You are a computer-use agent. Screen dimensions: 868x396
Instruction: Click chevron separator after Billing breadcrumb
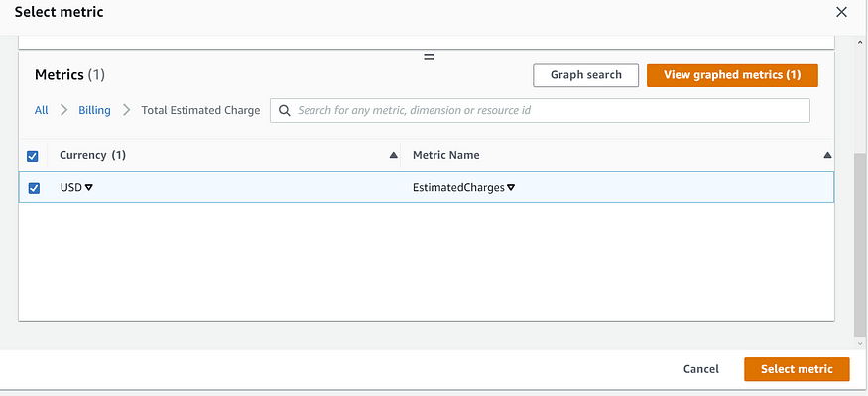pos(127,110)
